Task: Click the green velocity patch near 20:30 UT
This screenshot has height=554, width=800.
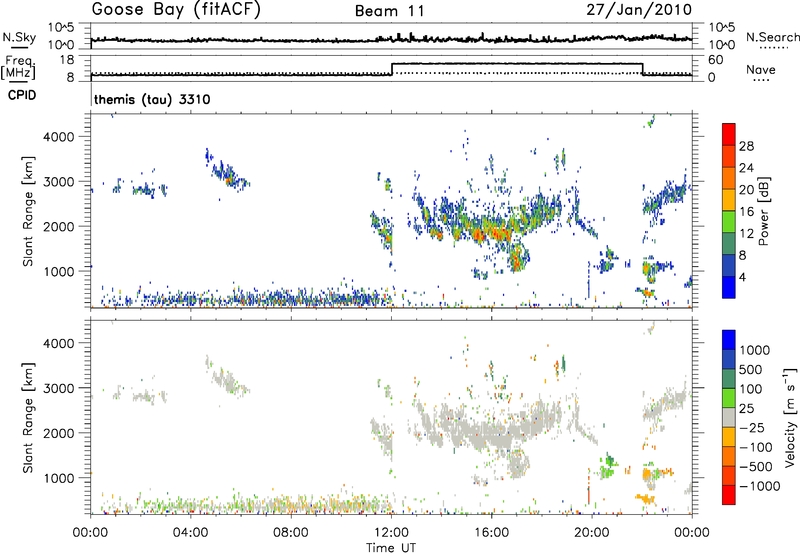Action: [x=608, y=465]
